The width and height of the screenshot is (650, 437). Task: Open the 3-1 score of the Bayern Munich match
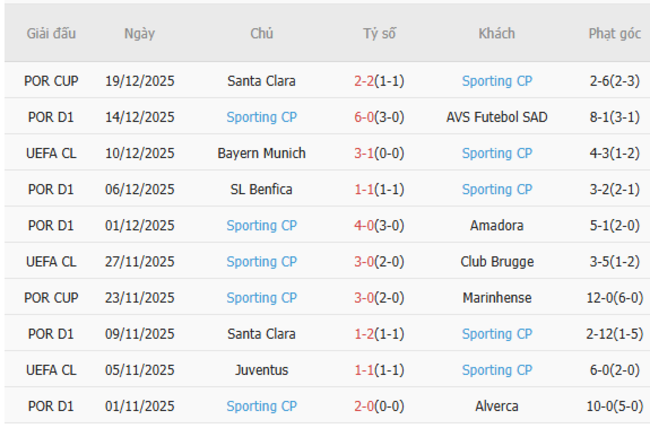364,153
